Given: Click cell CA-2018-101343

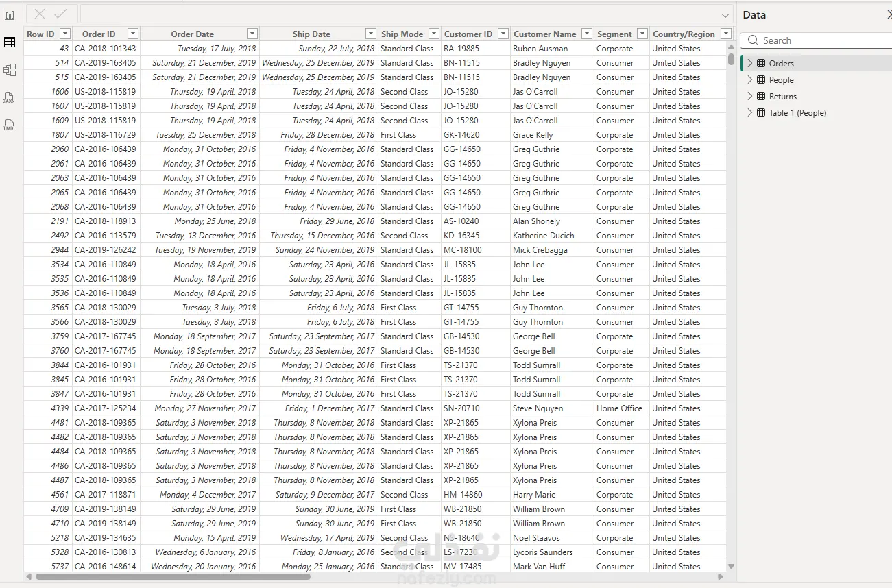Looking at the screenshot, I should click(105, 49).
